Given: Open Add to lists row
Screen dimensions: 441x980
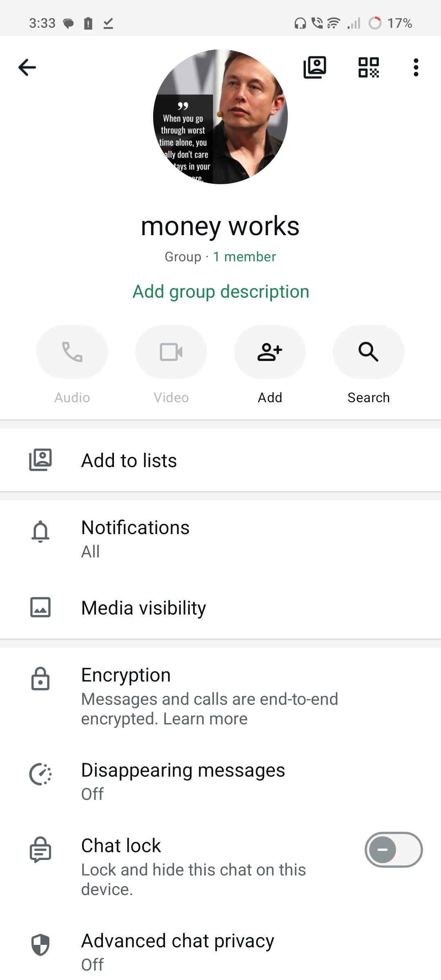Looking at the screenshot, I should tap(220, 460).
